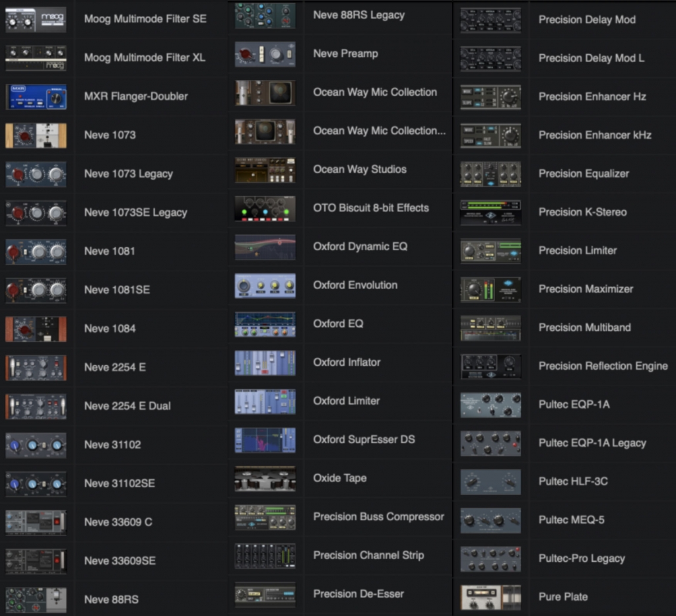Viewport: 676px width, 616px height.
Task: Open the OTO Biscuit 8-bit Effects icon
Action: coord(264,208)
